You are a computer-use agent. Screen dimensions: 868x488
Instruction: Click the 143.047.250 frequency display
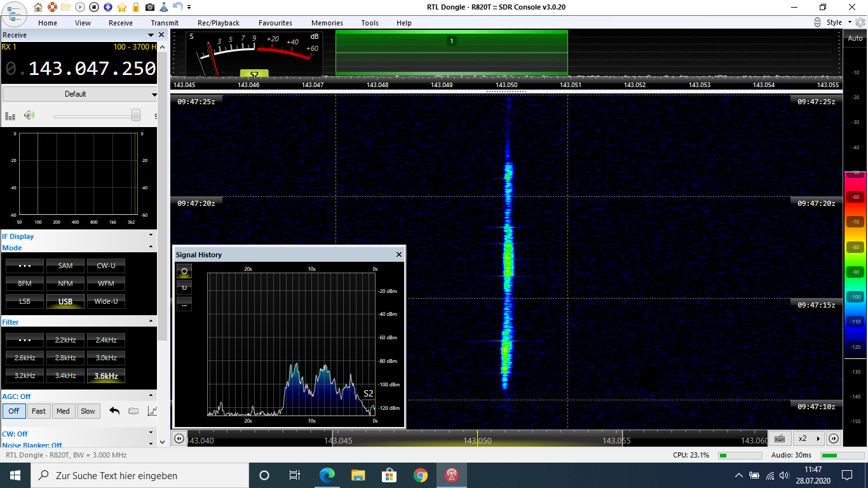point(92,68)
